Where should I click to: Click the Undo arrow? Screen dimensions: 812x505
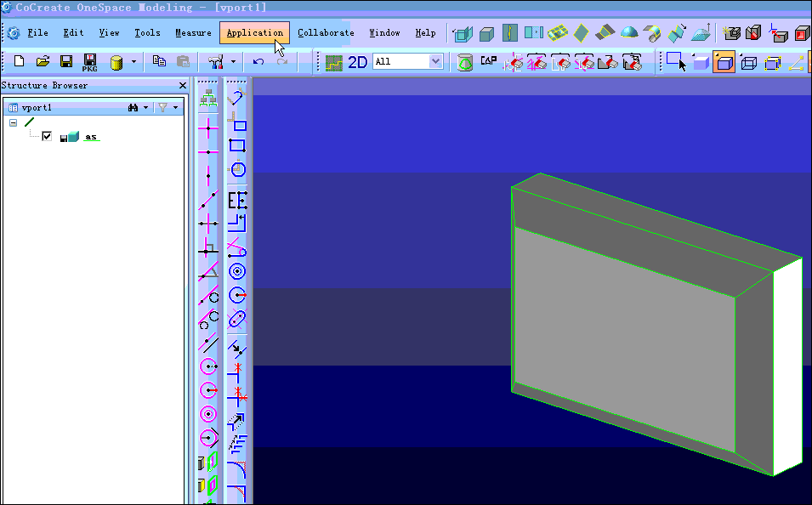[258, 61]
